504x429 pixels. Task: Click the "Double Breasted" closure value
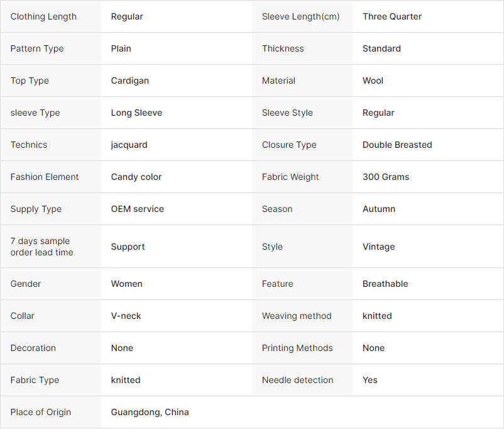coord(397,145)
